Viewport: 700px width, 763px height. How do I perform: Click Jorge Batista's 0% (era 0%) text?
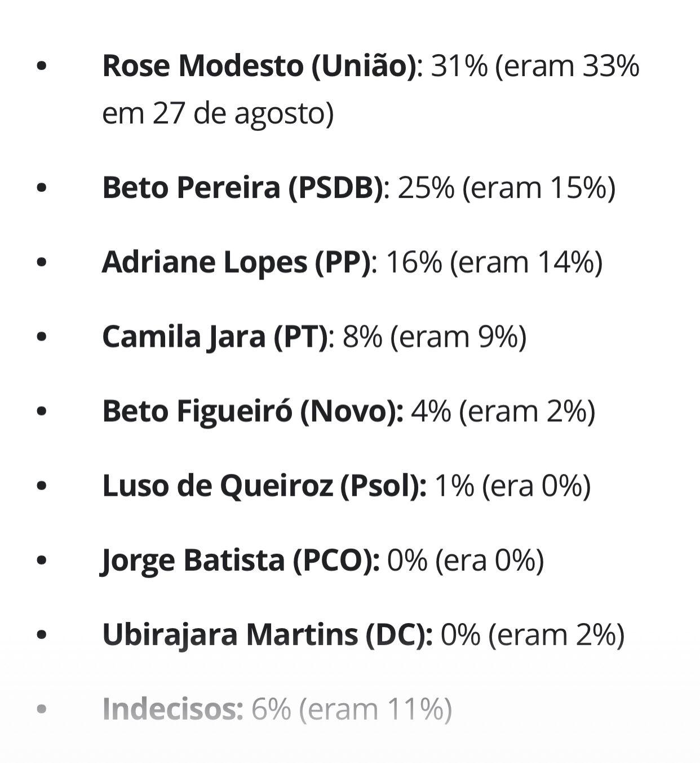tap(466, 560)
